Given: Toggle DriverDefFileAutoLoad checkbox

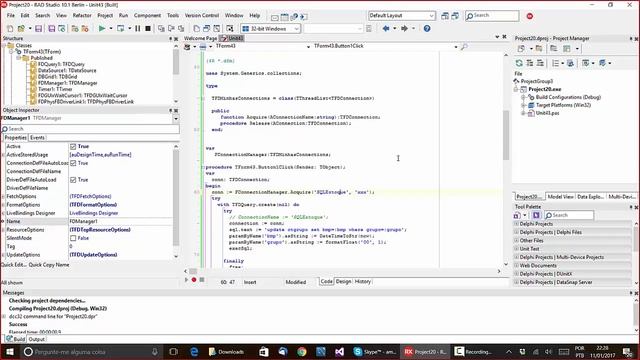Looking at the screenshot, I should [73, 180].
